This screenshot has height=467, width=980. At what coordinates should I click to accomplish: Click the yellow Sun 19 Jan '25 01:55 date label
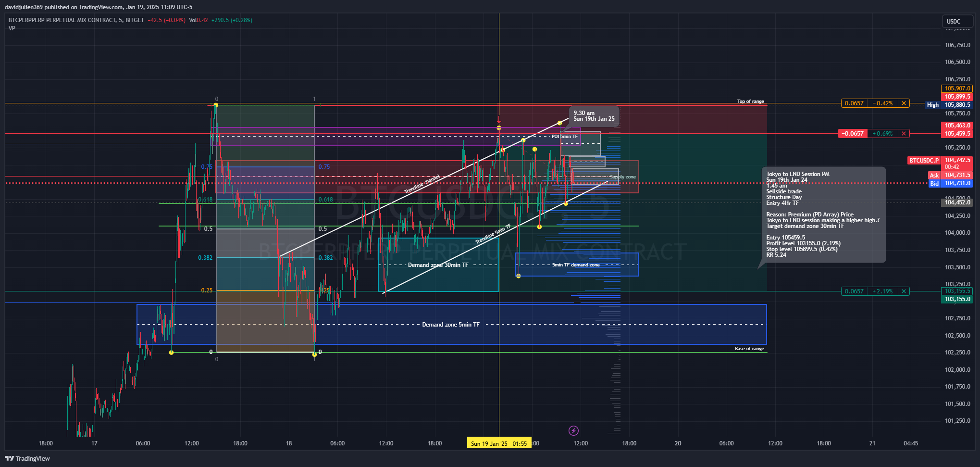point(499,443)
